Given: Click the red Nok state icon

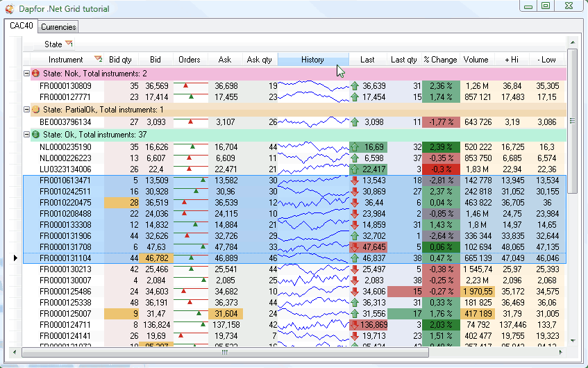Looking at the screenshot, I should [35, 74].
